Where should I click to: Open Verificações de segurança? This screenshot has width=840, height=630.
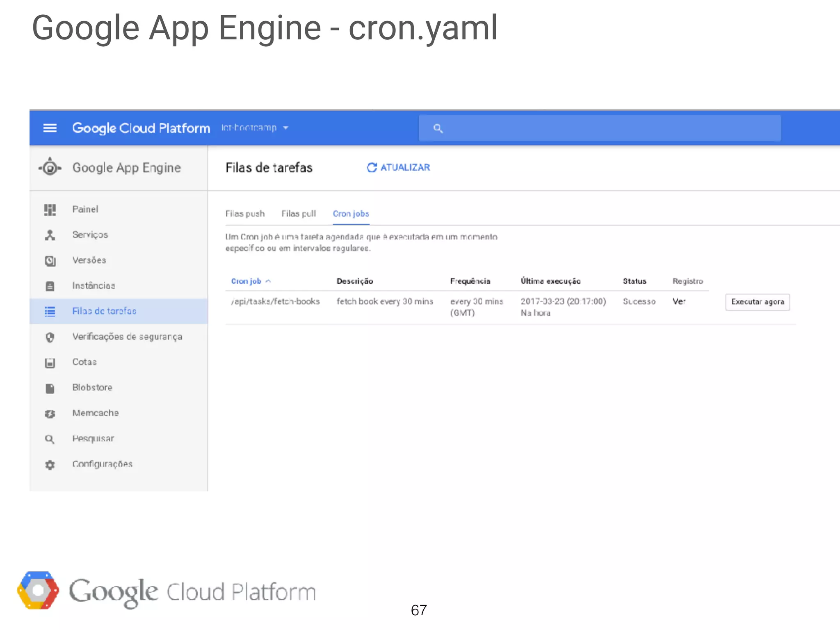coord(127,337)
